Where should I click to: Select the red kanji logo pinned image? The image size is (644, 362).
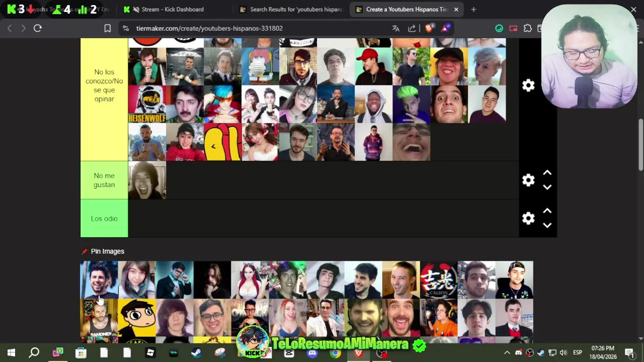439,280
